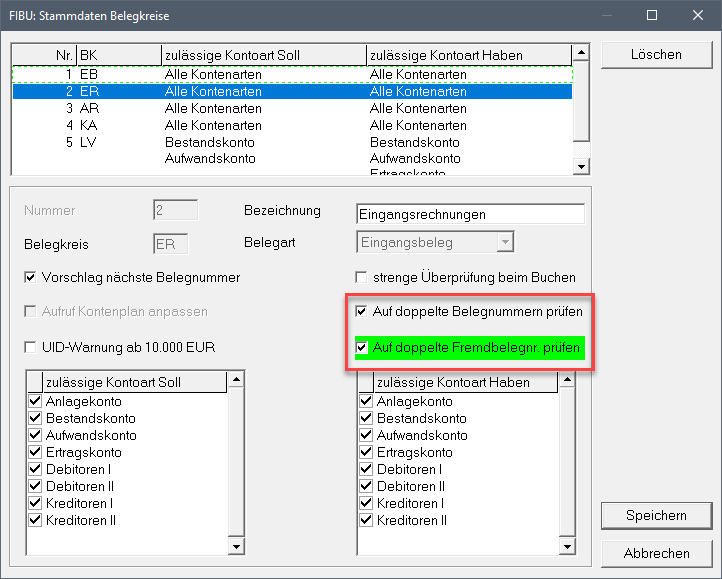Uncheck Kreditoren II in Kontoart Haben list

click(366, 520)
